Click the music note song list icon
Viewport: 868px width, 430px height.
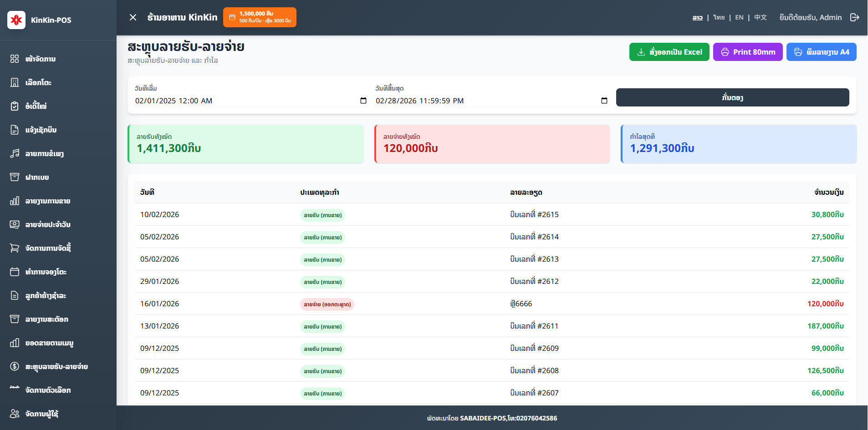[x=15, y=153]
